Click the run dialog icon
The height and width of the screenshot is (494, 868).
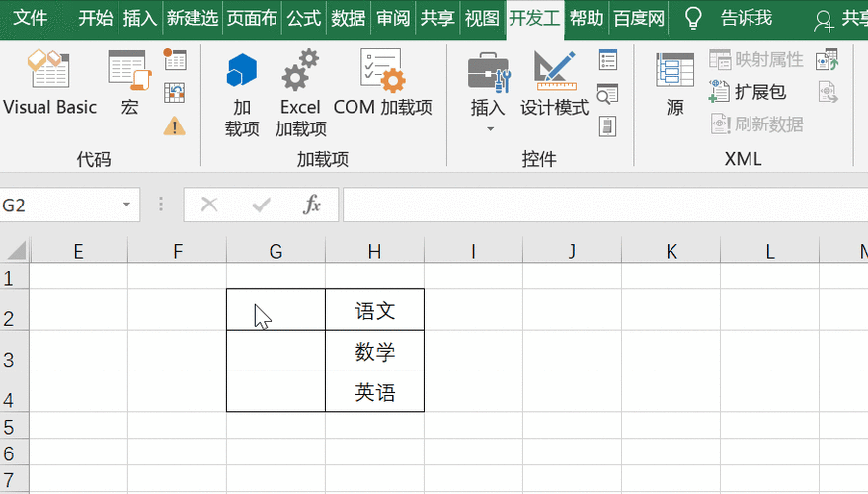tap(608, 126)
